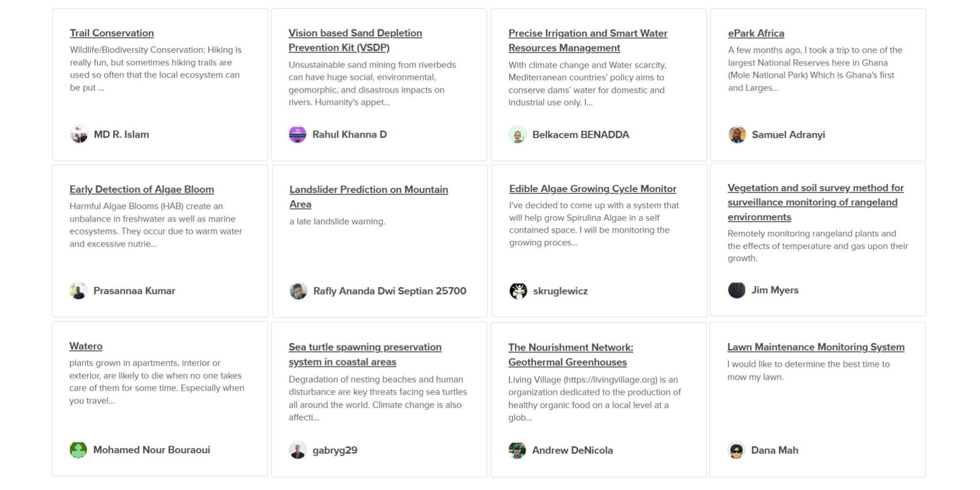Click Dana Mah's sunglasses avatar
The height and width of the screenshot is (490, 980).
click(736, 450)
